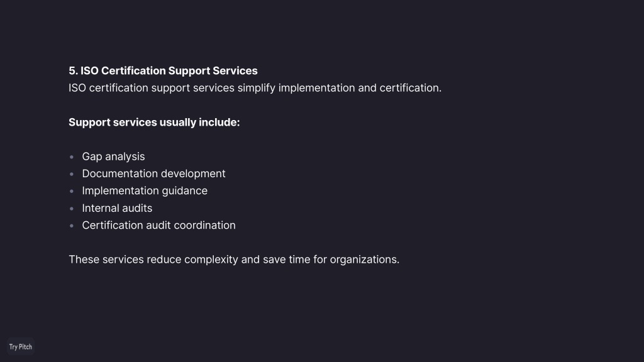Select the "Certification audit coordination" list item
This screenshot has width=644, height=362.
click(158, 225)
